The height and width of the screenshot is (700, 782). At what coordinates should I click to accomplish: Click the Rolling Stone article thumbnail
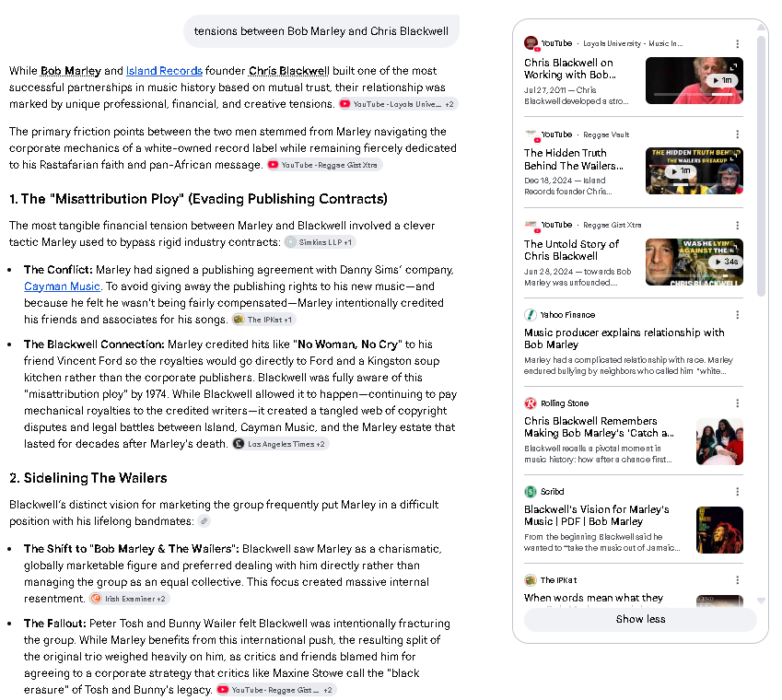(x=719, y=442)
